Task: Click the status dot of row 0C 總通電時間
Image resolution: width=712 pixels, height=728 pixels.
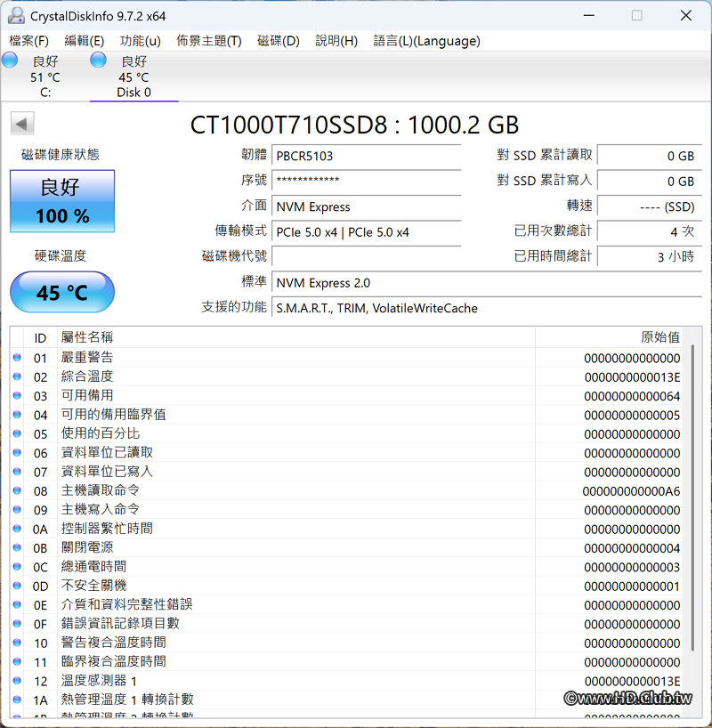Action: 17,567
